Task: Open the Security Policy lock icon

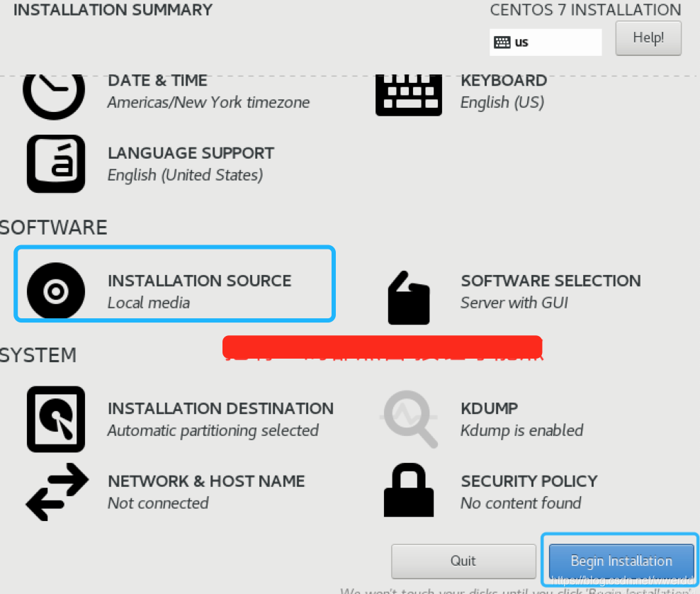Action: pyautogui.click(x=409, y=490)
